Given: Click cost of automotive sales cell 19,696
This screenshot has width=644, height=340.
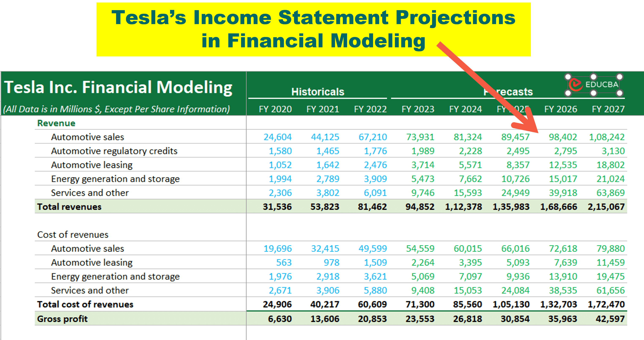Looking at the screenshot, I should [278, 249].
